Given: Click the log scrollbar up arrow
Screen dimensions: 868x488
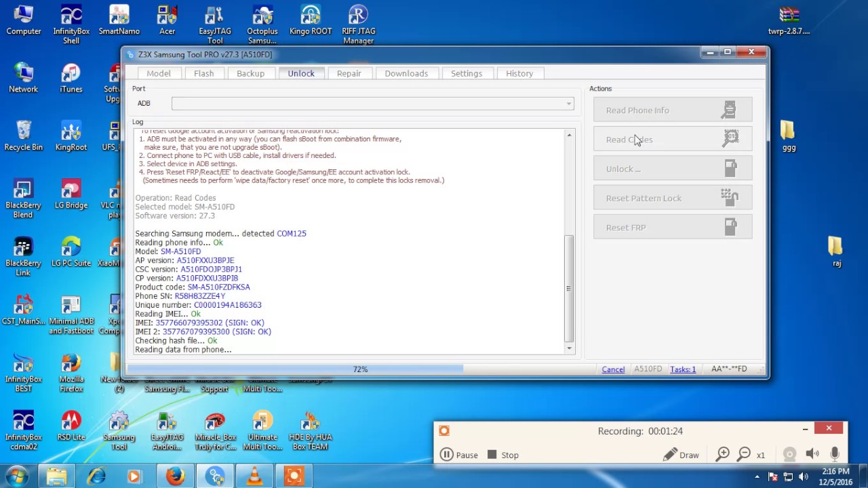Looking at the screenshot, I should [x=569, y=136].
